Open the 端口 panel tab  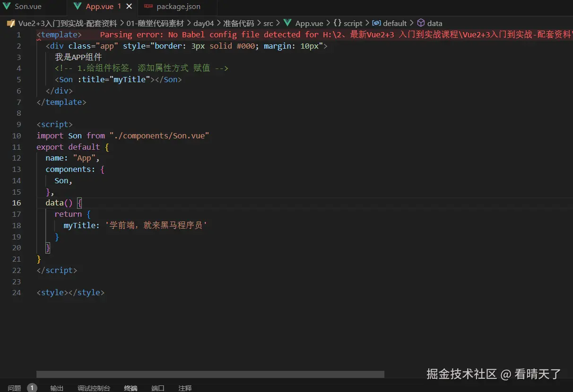(158, 388)
